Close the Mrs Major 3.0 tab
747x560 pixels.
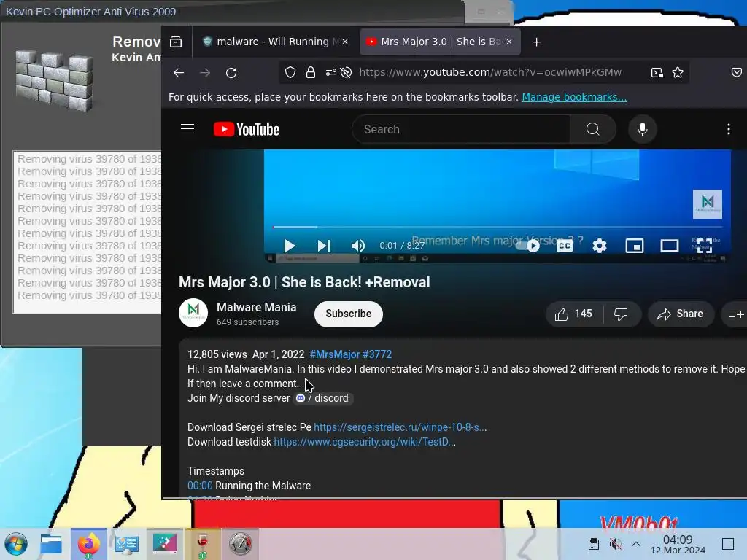(509, 42)
